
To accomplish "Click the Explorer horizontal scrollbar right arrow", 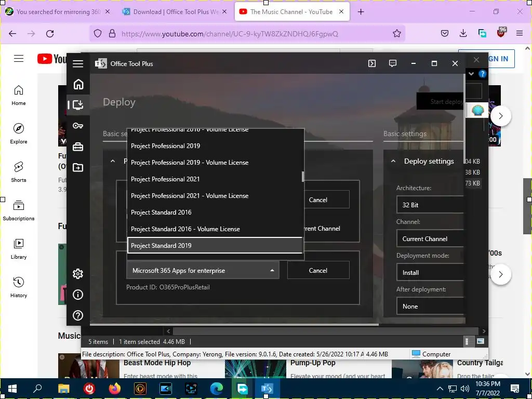I will point(484,331).
